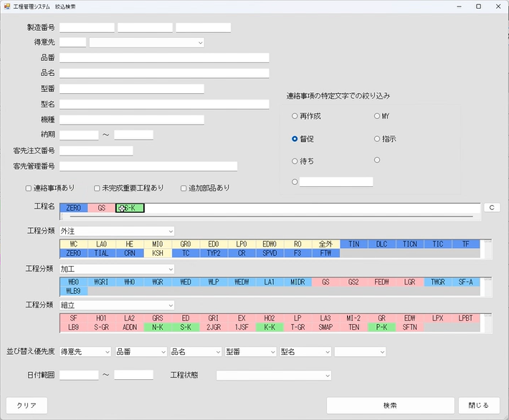Click the C clear button beside 工程名
509x420 pixels.
coord(492,208)
